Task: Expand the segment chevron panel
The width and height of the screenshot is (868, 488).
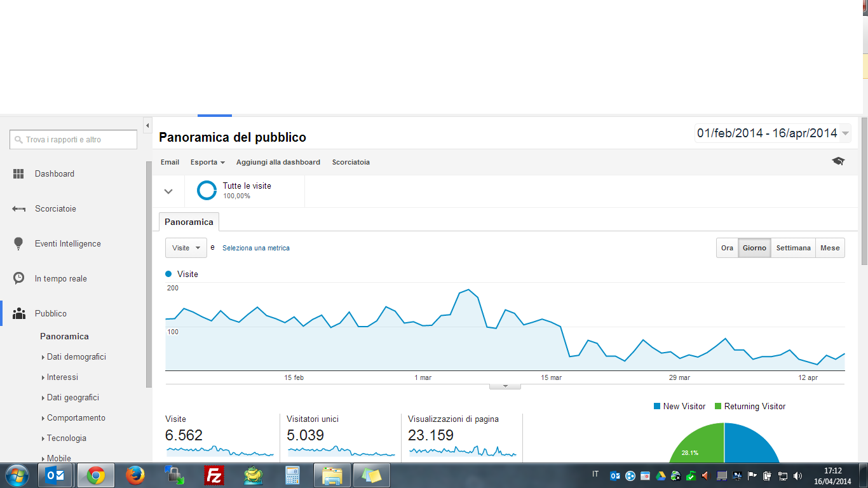Action: [168, 191]
